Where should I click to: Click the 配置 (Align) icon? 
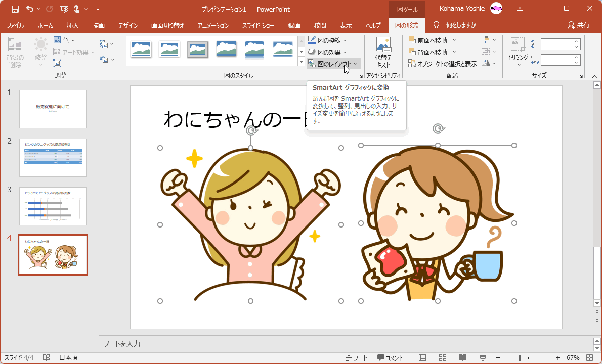coord(487,40)
